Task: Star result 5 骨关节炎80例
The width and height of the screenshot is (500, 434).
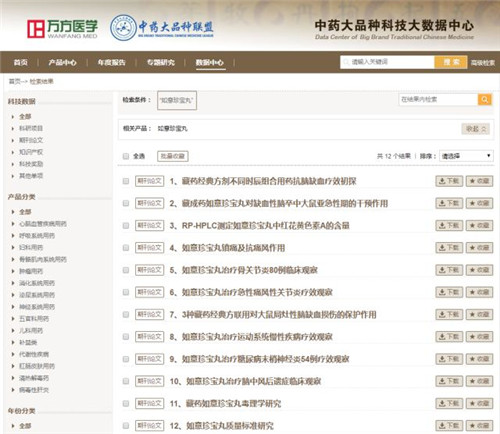Action: point(479,270)
